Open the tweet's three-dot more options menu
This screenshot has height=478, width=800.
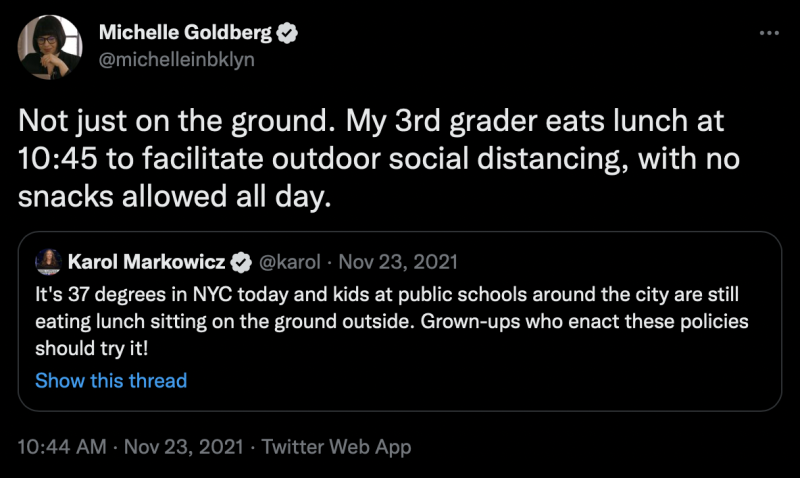(768, 33)
